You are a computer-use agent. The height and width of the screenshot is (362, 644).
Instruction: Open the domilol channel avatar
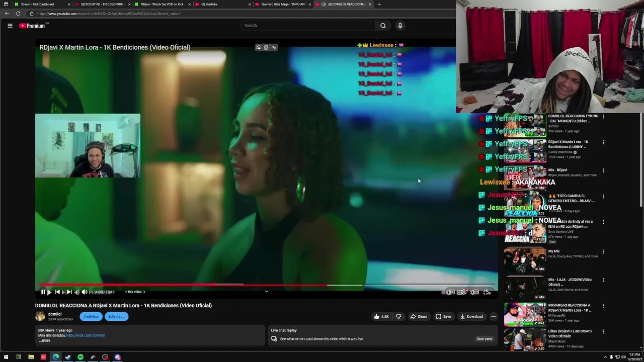[40, 316]
